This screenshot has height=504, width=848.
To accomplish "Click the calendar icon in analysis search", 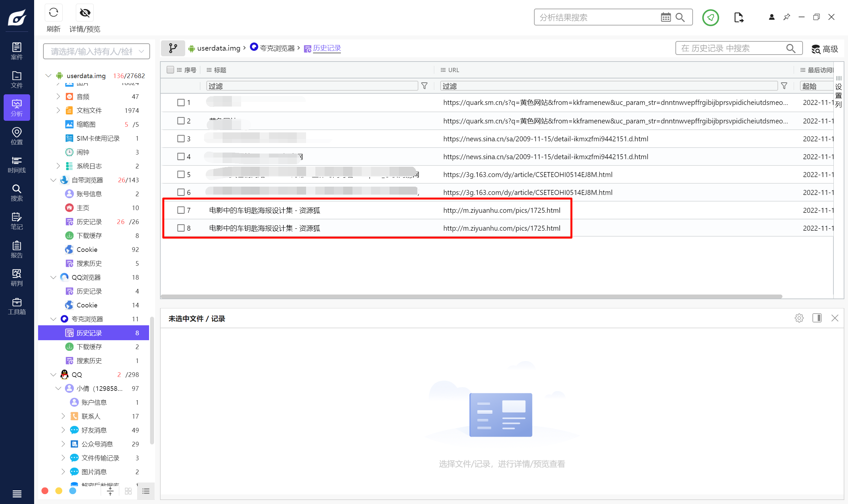I will [x=665, y=17].
